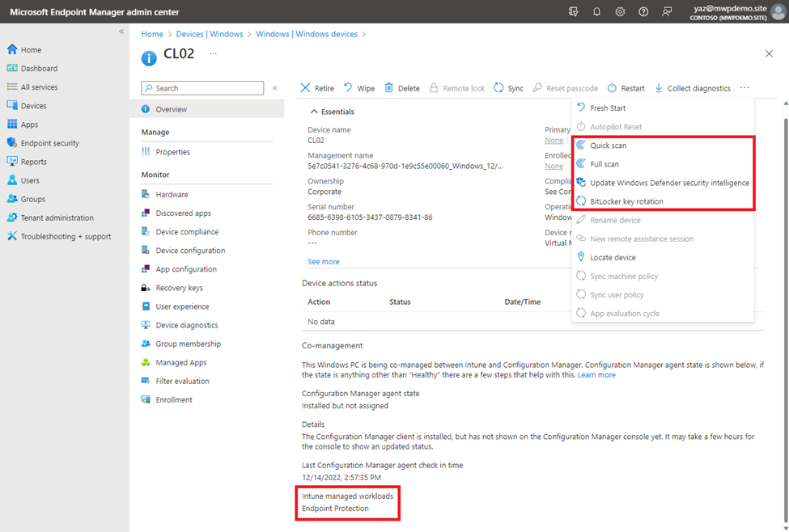This screenshot has width=789, height=532.
Task: Open the Dashboard icon in the sidebar
Action: [x=12, y=68]
